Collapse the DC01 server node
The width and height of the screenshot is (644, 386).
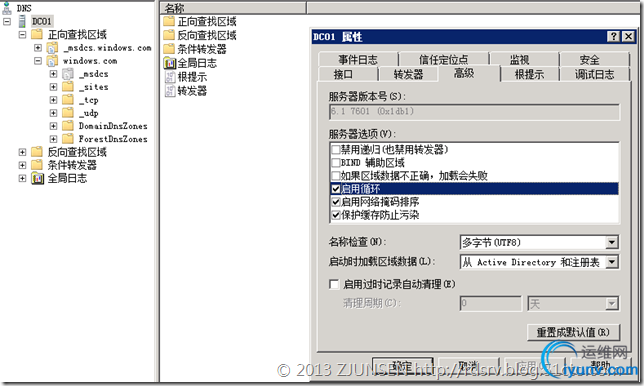(x=7, y=21)
